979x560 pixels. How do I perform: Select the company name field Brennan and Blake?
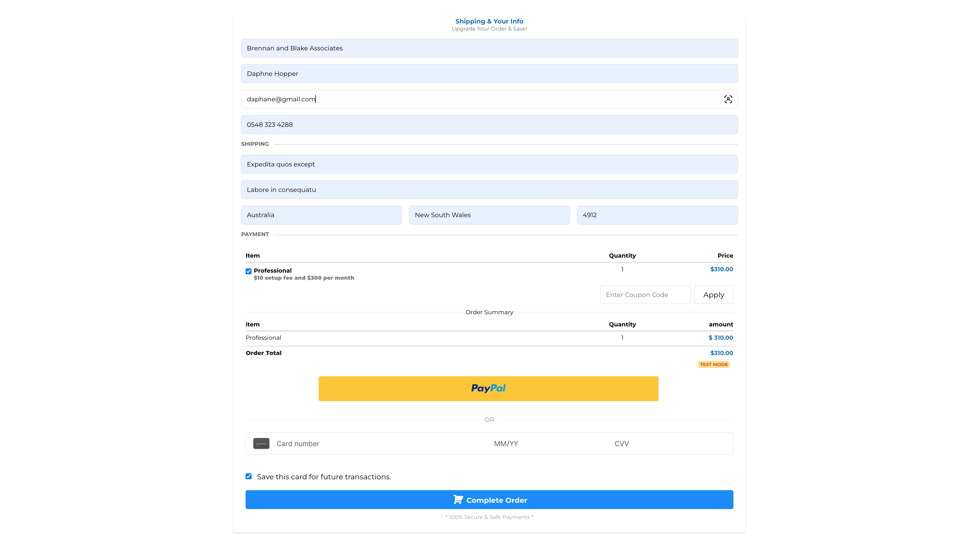point(489,48)
